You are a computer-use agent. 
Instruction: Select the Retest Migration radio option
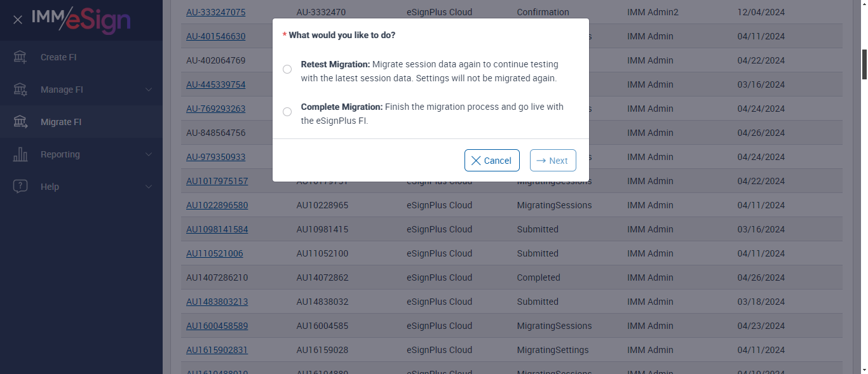(287, 69)
